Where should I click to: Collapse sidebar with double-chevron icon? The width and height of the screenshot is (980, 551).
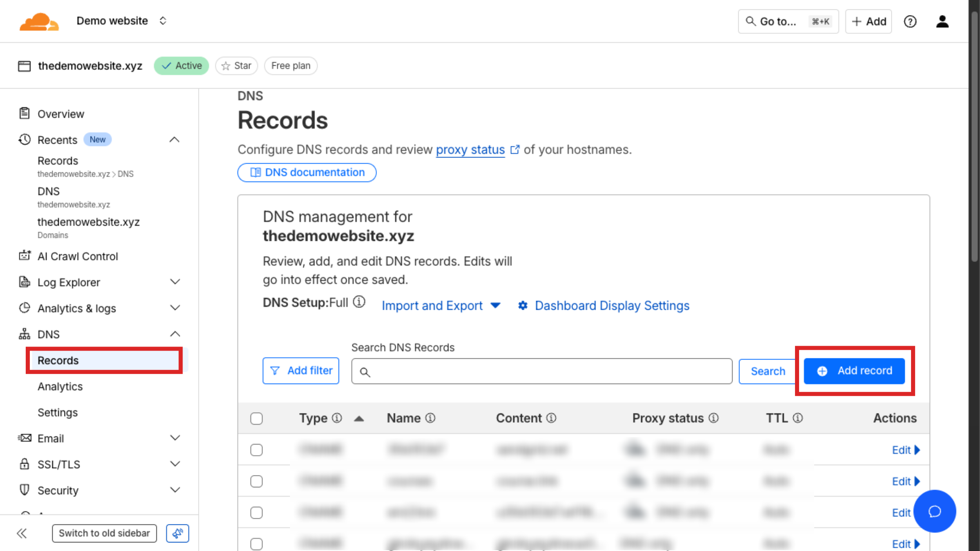(x=22, y=533)
